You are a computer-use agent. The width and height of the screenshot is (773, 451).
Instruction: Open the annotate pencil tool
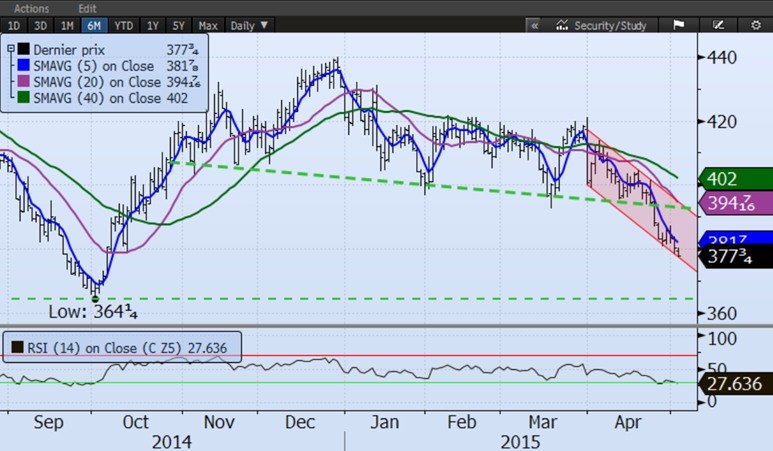pyautogui.click(x=718, y=25)
